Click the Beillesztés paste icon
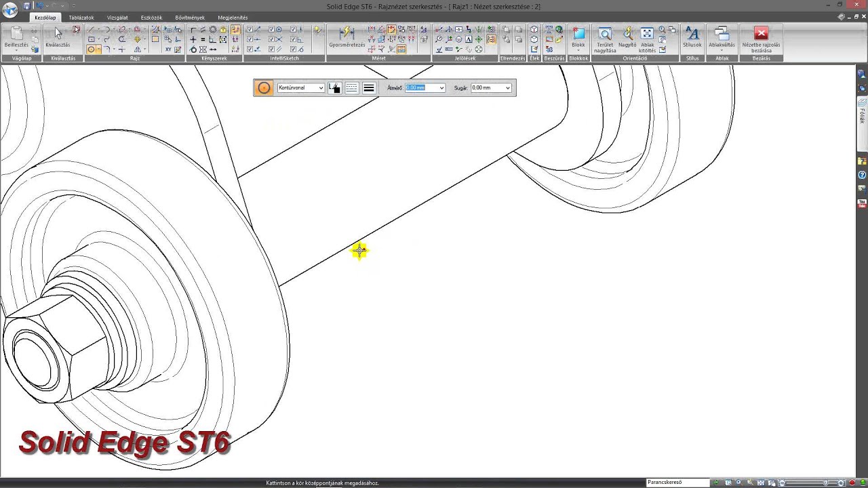 (x=16, y=33)
